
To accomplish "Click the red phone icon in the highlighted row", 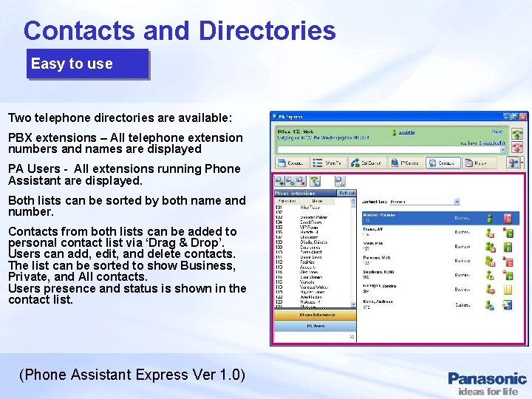I will [508, 219].
